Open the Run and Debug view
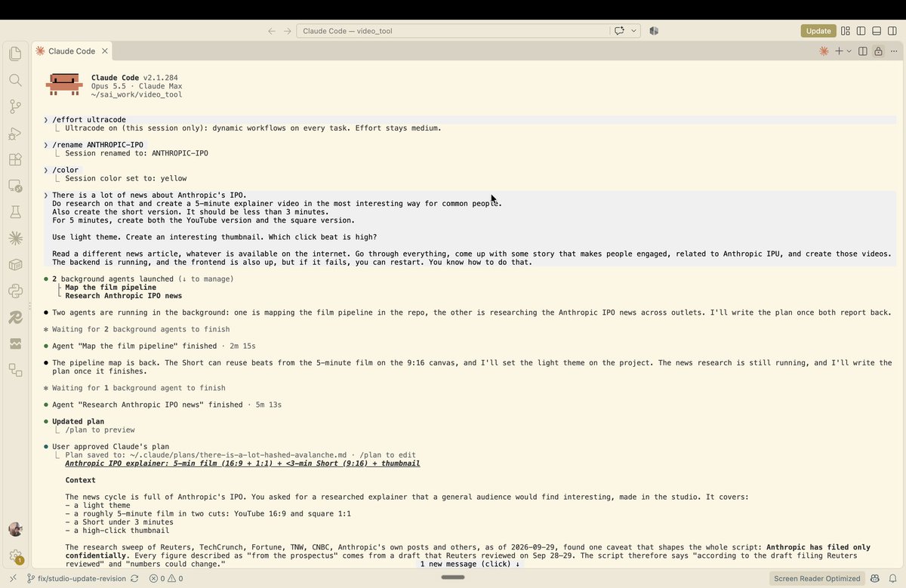 [15, 133]
